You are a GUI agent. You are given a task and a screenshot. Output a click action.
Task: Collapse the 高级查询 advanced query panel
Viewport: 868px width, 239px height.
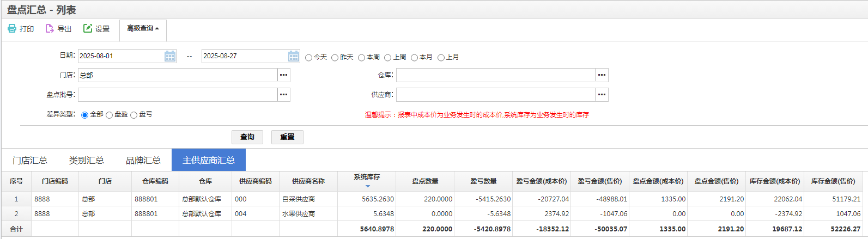pos(143,28)
